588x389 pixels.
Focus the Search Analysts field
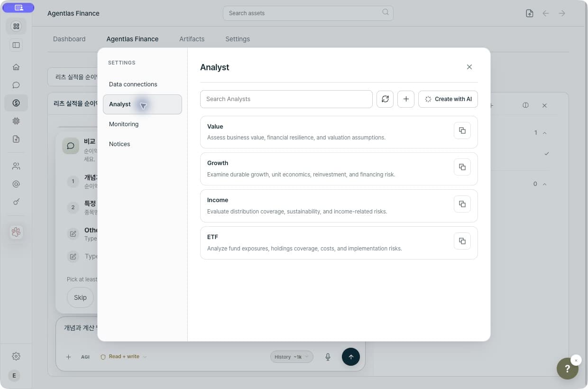tap(286, 99)
